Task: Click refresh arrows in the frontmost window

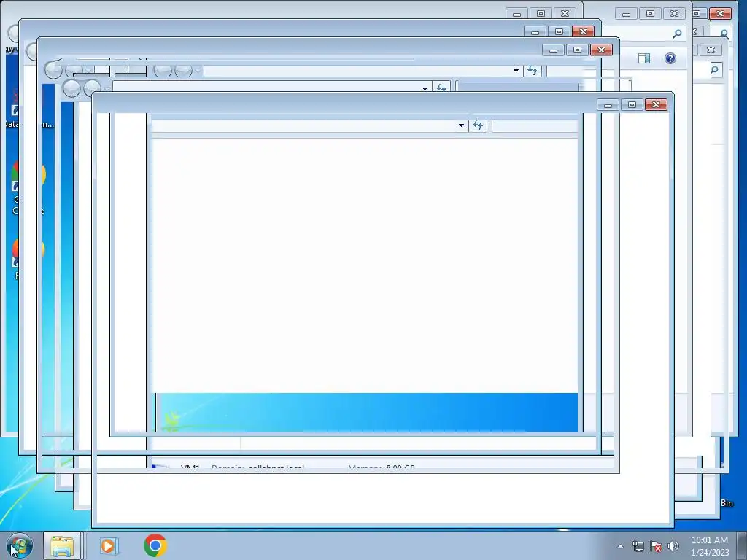Action: pos(478,125)
